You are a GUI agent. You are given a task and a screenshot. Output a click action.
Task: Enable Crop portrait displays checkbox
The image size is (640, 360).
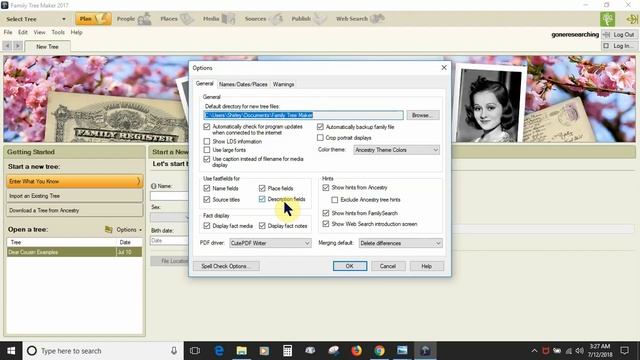coord(320,138)
